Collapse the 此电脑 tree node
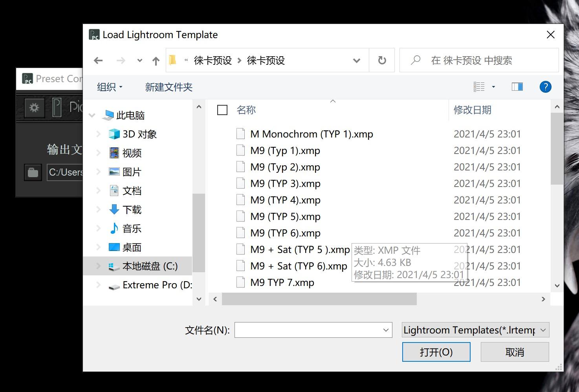 coord(91,115)
